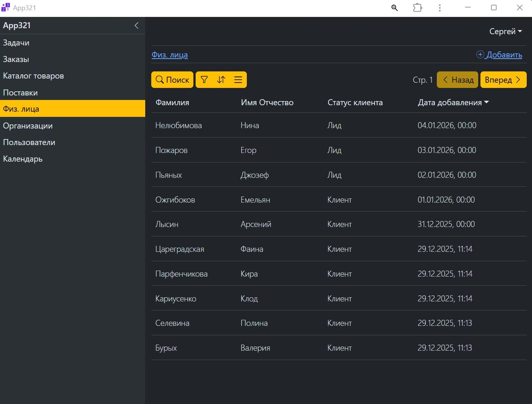532x404 pixels.
Task: Click the App321 logo icon
Action: 6,8
